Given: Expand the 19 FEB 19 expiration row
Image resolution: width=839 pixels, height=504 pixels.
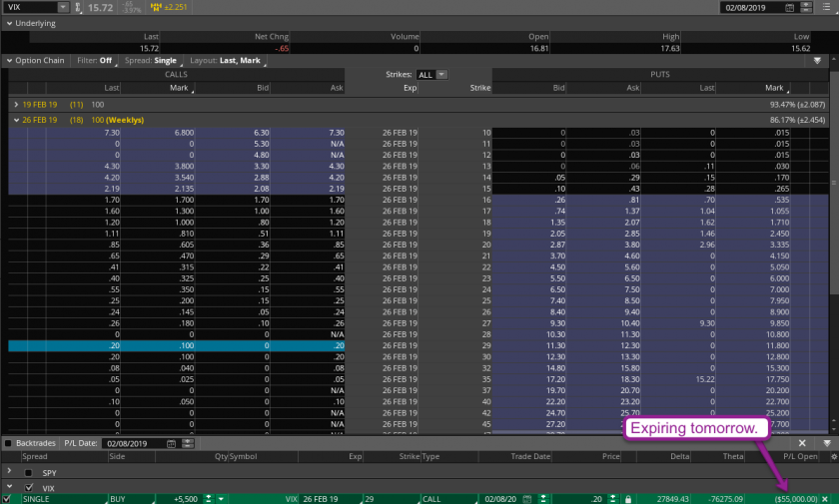Looking at the screenshot, I should click(15, 104).
